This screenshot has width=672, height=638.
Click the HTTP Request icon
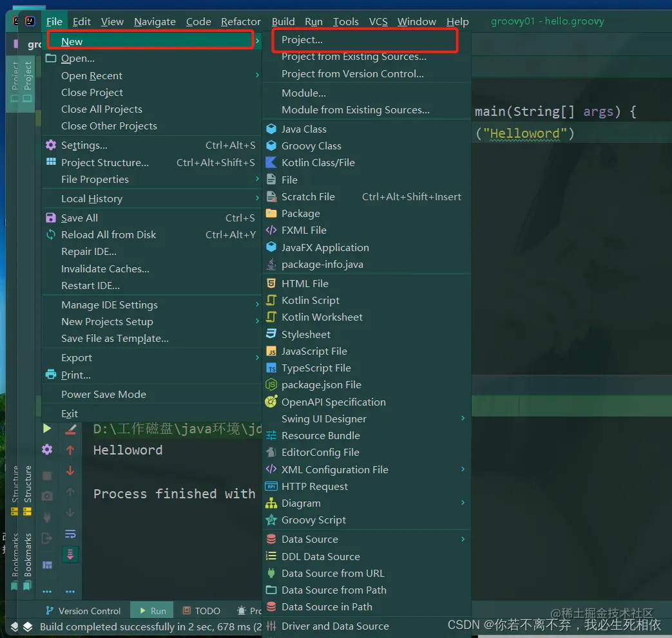click(x=271, y=487)
